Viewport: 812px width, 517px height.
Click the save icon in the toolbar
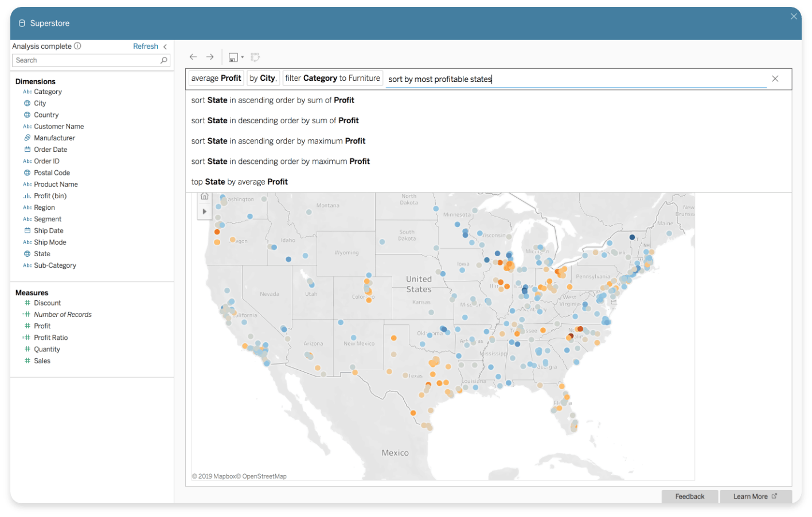[233, 57]
